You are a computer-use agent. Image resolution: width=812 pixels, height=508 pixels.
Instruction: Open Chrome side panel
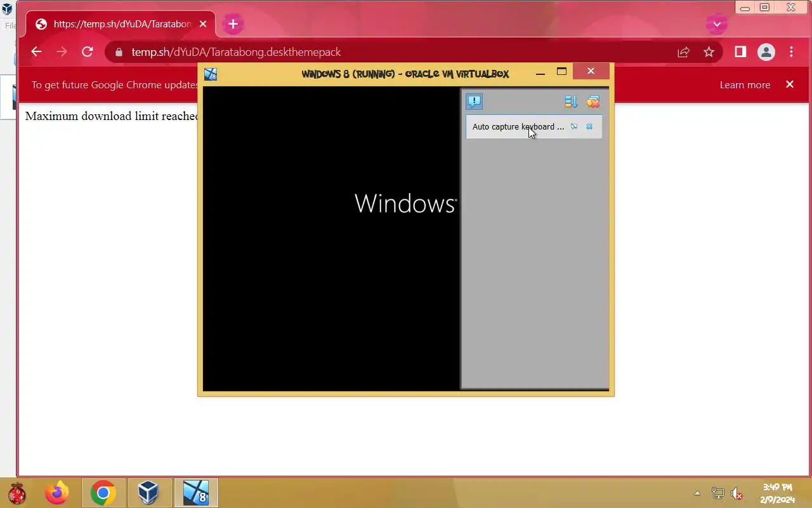[x=740, y=52]
